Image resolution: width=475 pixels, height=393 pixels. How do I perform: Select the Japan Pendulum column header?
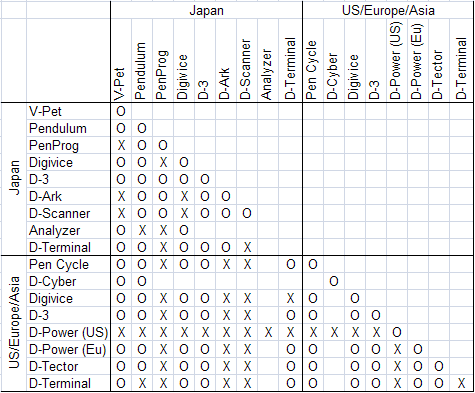(x=141, y=71)
